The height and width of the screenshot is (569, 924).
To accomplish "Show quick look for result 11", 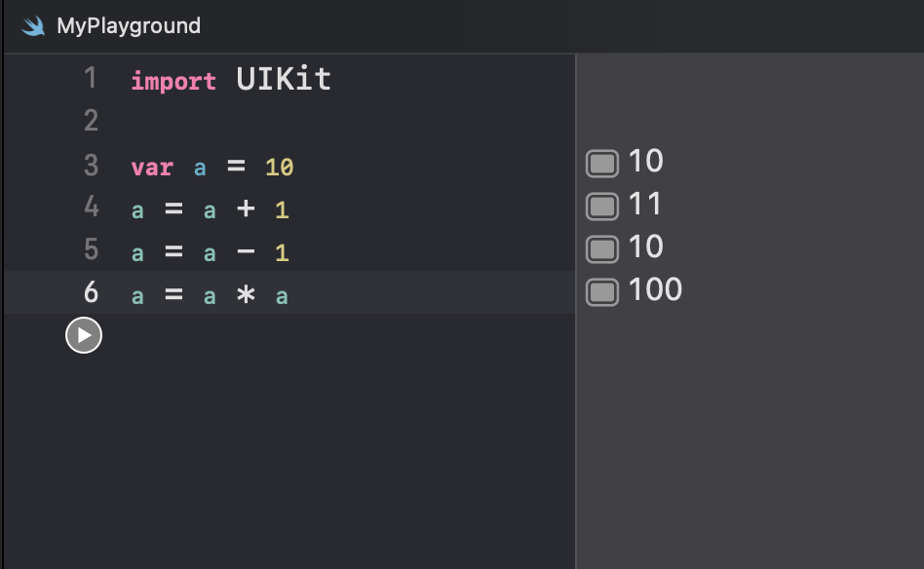I will pos(602,207).
